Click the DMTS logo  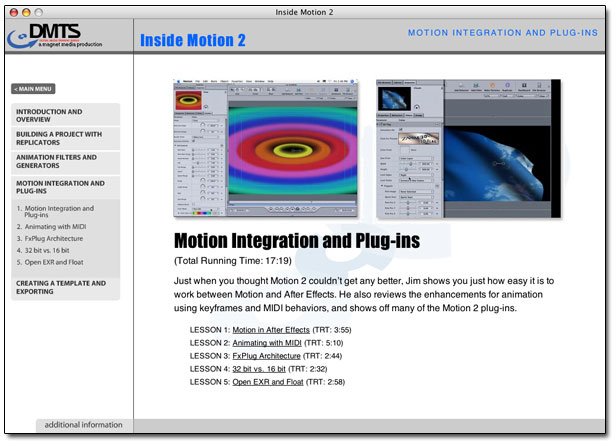tap(55, 35)
